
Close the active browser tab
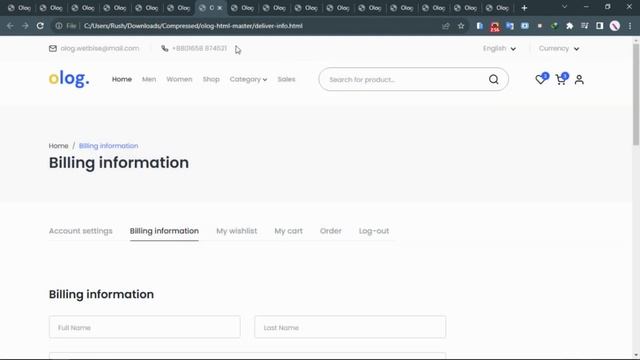(x=220, y=8)
